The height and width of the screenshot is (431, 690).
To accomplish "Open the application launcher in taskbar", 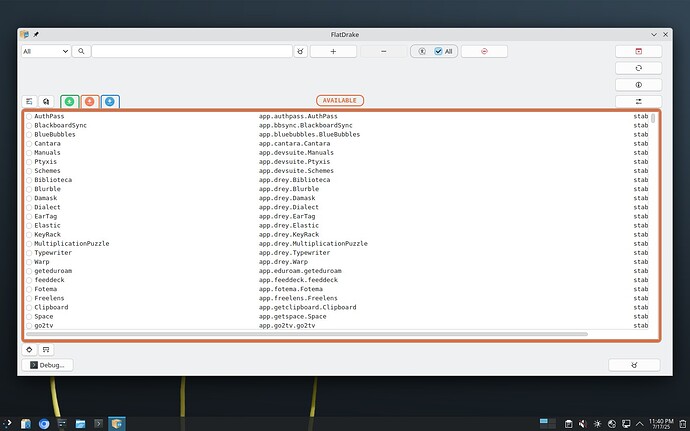I will tap(7, 424).
